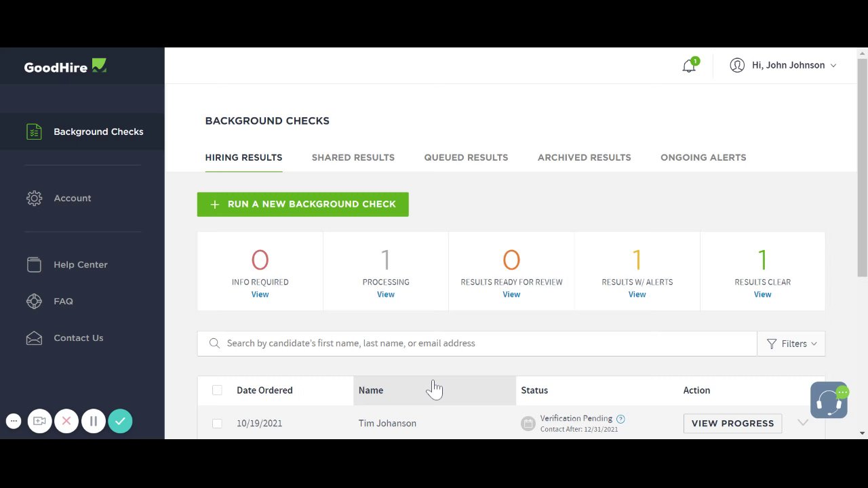Pause the recording
Screen dimensions: 868x488
(93, 421)
